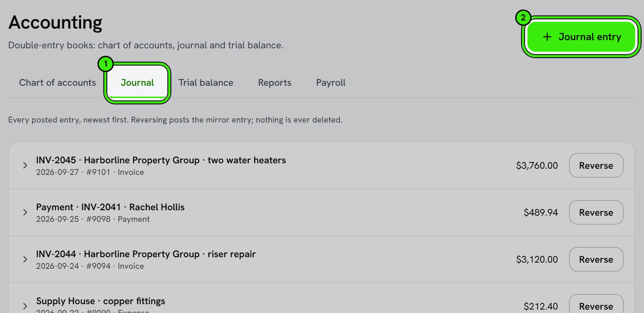The image size is (644, 313).
Task: Expand the Payment INV-2041 Rachel Hollis entry
Action: [x=25, y=212]
